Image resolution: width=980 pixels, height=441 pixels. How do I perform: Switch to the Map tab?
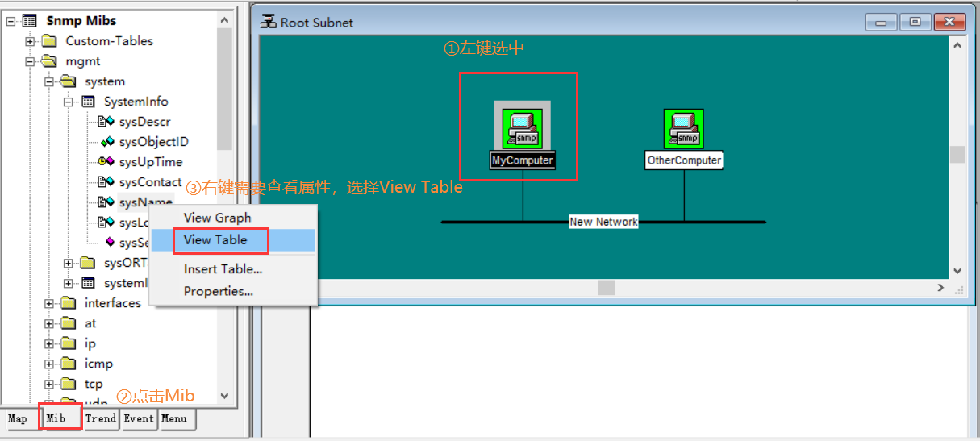tap(18, 418)
